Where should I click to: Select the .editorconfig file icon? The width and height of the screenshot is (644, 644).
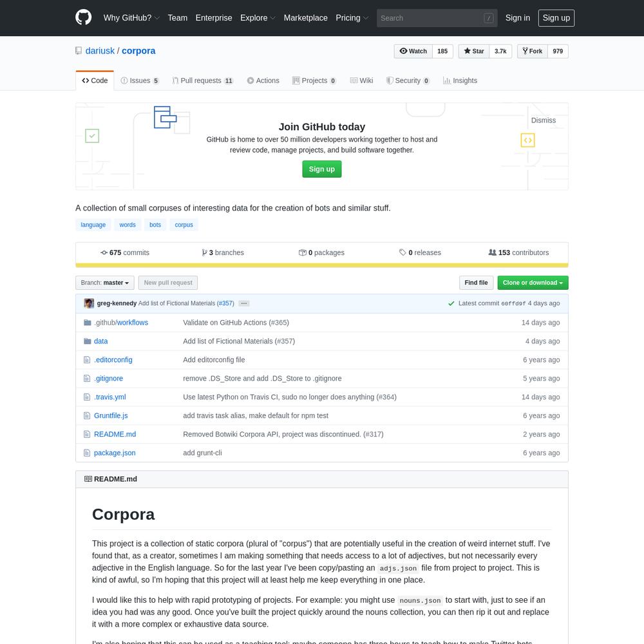[x=87, y=360]
